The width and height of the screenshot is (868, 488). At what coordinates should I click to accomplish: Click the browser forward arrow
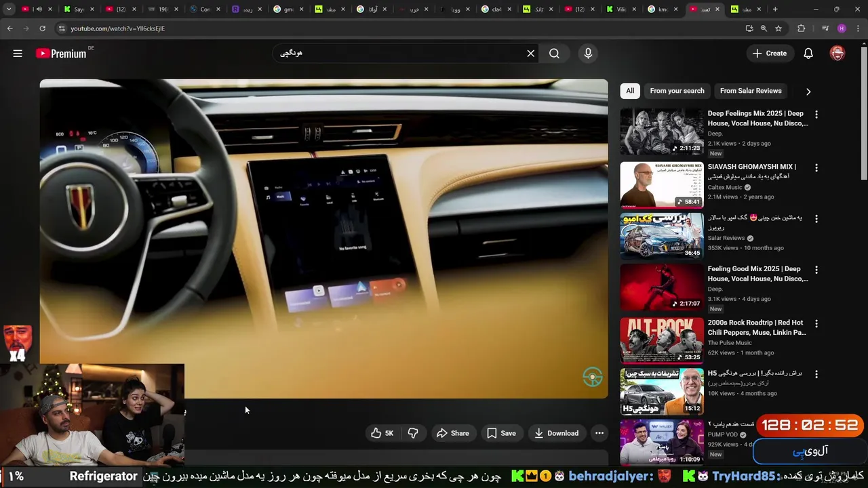click(26, 28)
